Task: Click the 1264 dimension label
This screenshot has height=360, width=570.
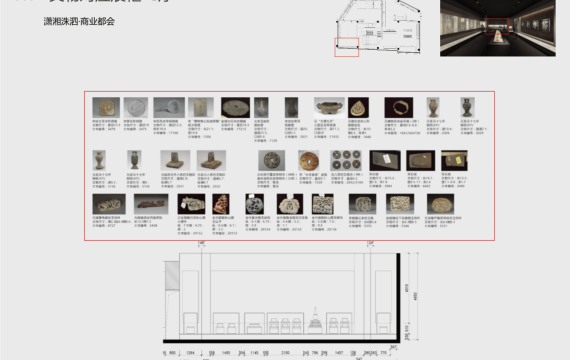Action: pos(190,353)
